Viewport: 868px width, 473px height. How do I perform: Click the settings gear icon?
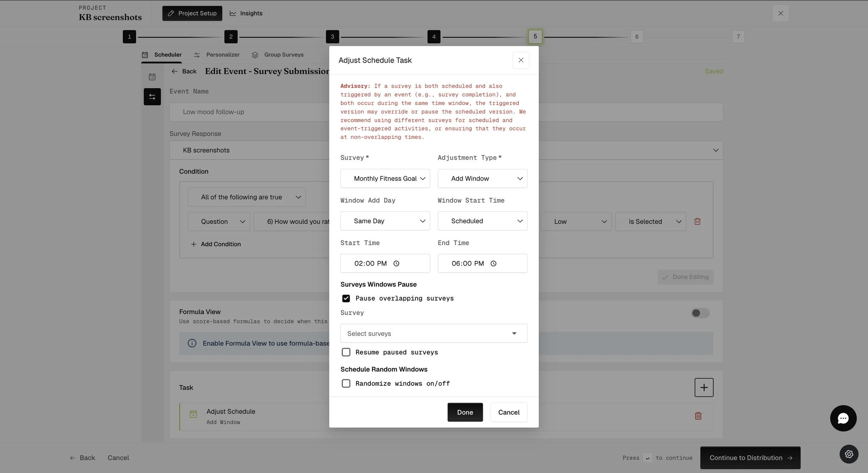(x=849, y=454)
